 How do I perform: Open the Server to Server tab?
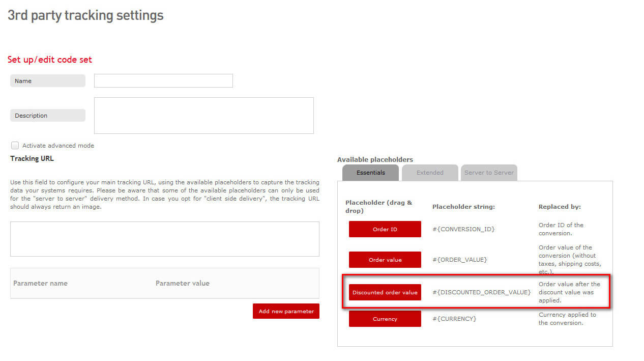pyautogui.click(x=489, y=173)
